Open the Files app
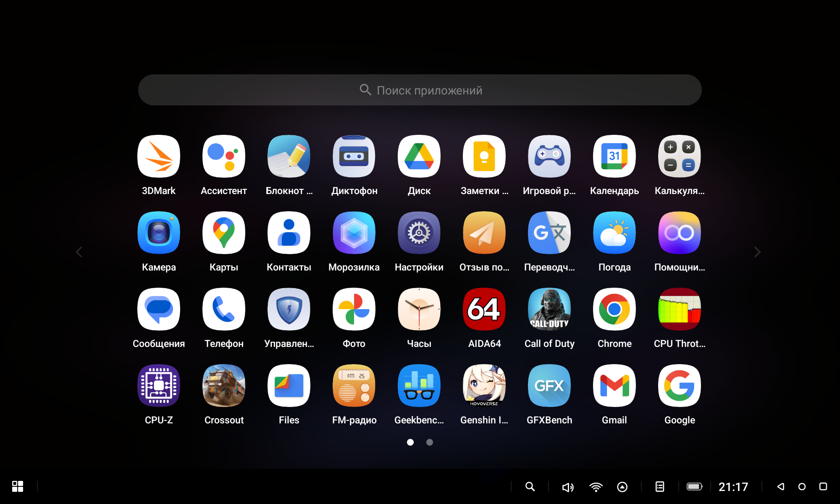Image resolution: width=840 pixels, height=504 pixels. click(289, 386)
